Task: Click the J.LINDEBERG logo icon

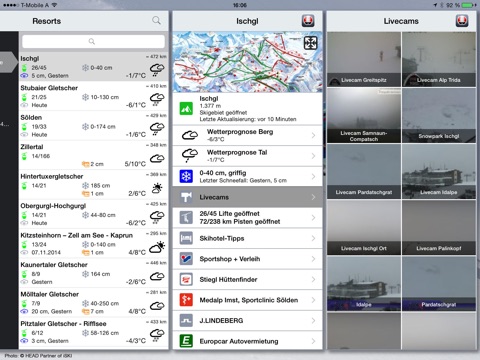Action: tap(186, 321)
